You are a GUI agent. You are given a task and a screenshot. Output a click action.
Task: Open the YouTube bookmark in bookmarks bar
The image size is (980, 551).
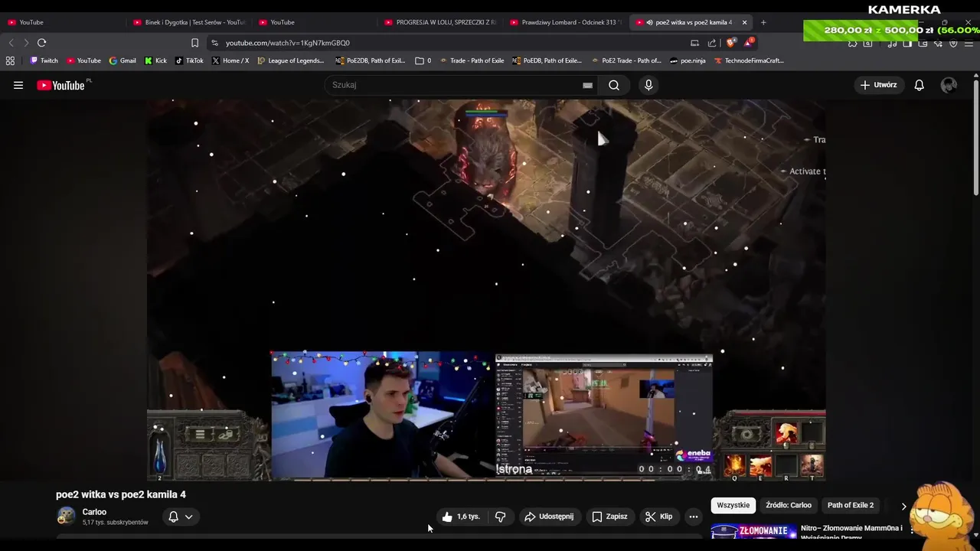coord(83,60)
